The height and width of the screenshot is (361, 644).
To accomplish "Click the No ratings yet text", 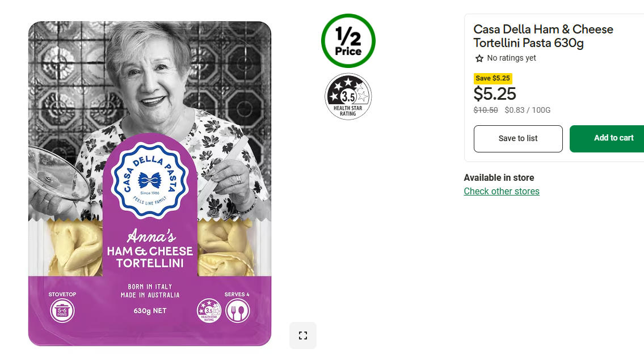I will point(511,58).
